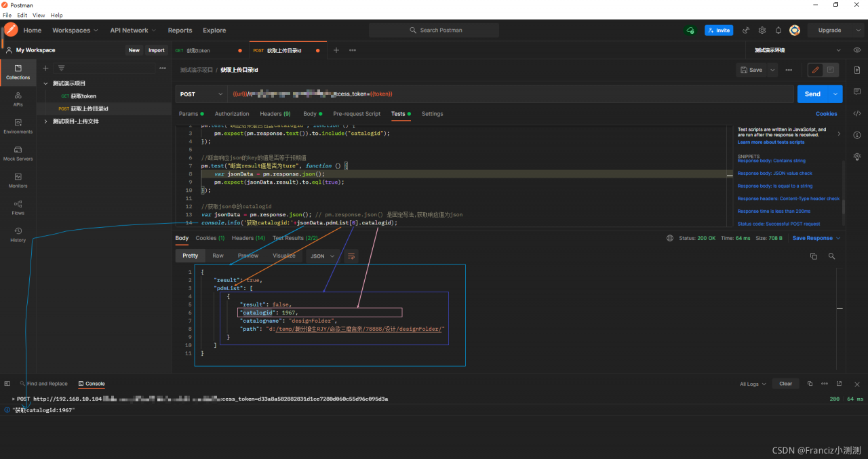
Task: Open the HTTP method POST dropdown
Action: [x=201, y=94]
